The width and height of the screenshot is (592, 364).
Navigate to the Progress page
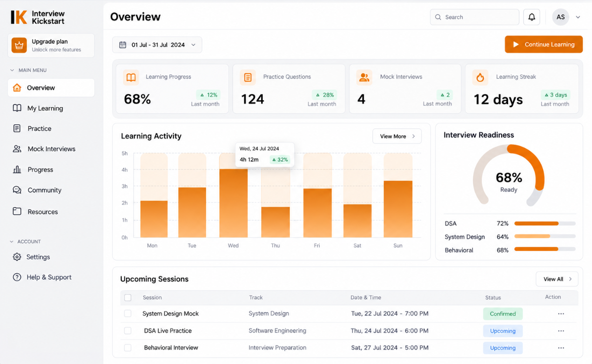(51, 169)
